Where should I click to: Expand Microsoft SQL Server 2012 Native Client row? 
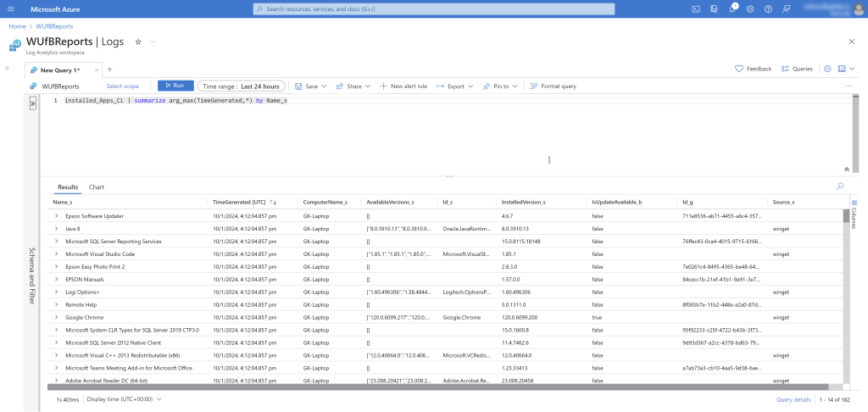pos(57,342)
